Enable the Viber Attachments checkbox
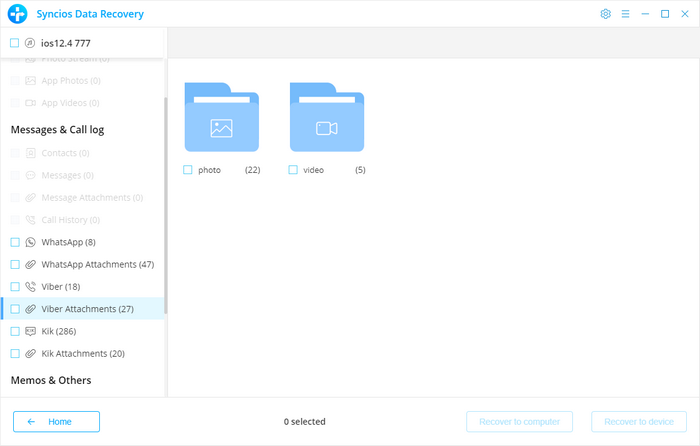 coord(15,309)
